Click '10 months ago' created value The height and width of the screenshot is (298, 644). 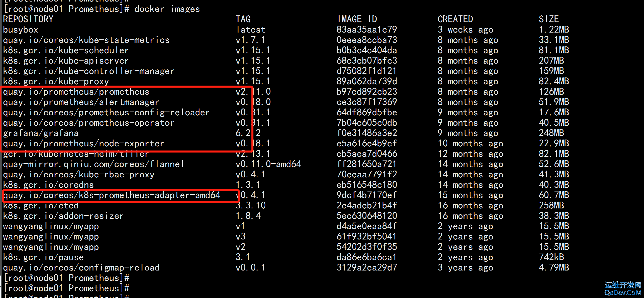470,144
